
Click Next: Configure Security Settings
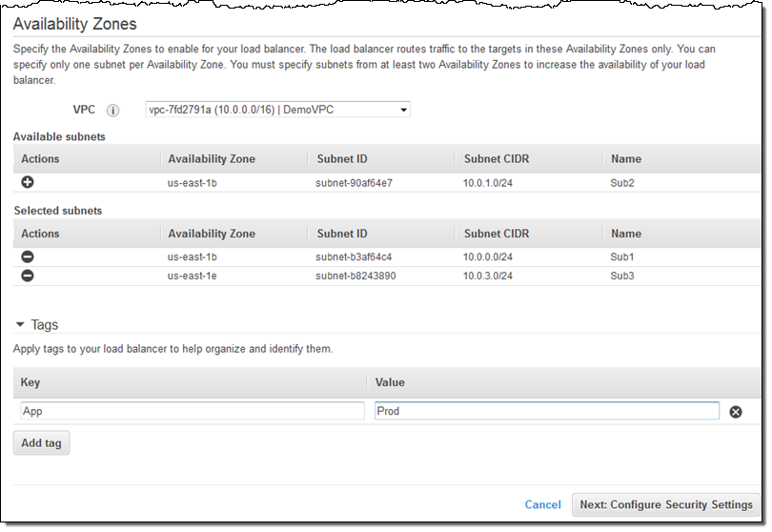pos(666,504)
